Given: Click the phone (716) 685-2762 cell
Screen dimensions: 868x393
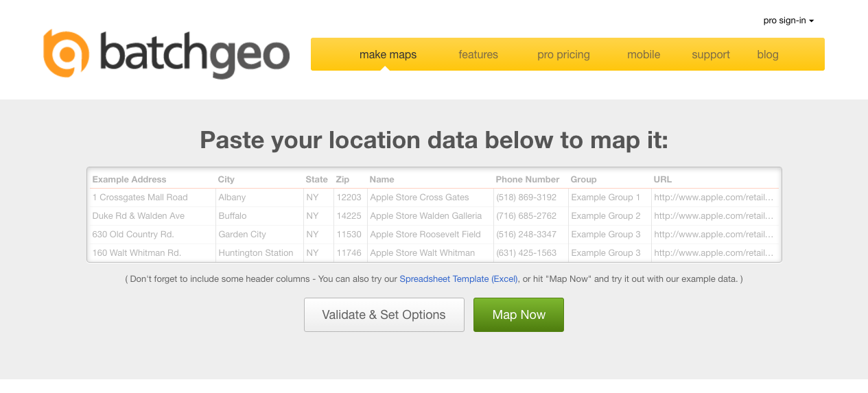Looking at the screenshot, I should click(531, 216).
